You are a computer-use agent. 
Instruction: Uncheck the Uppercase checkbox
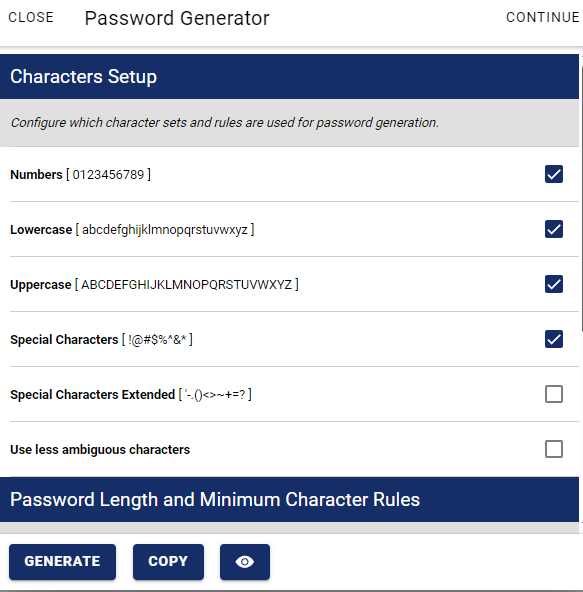click(554, 284)
